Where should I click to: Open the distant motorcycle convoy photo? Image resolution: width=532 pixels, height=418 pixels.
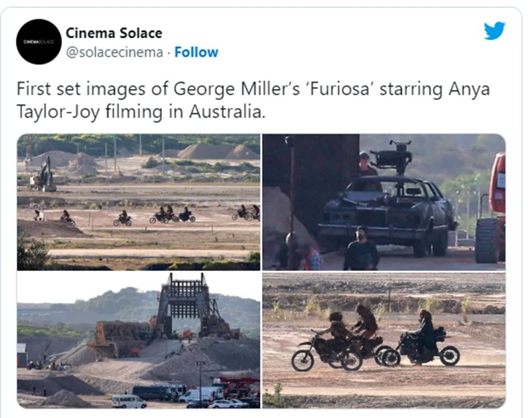point(138,202)
